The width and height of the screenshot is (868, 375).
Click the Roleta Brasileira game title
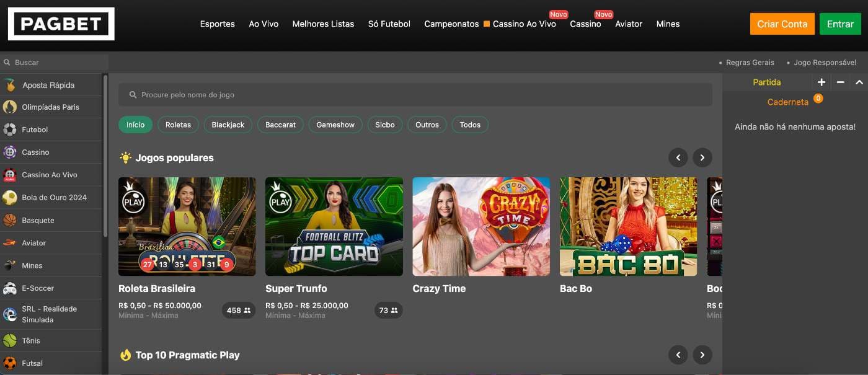157,289
